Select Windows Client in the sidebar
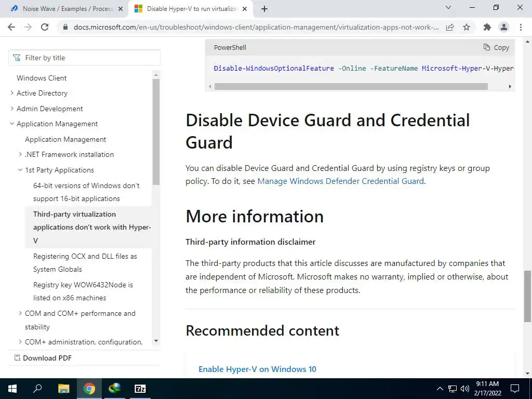The width and height of the screenshot is (532, 399). 42,78
